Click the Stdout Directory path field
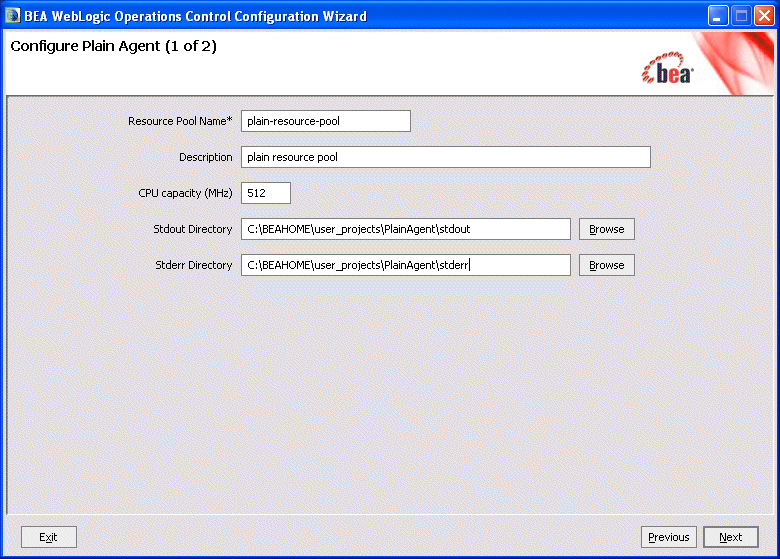 pos(405,229)
